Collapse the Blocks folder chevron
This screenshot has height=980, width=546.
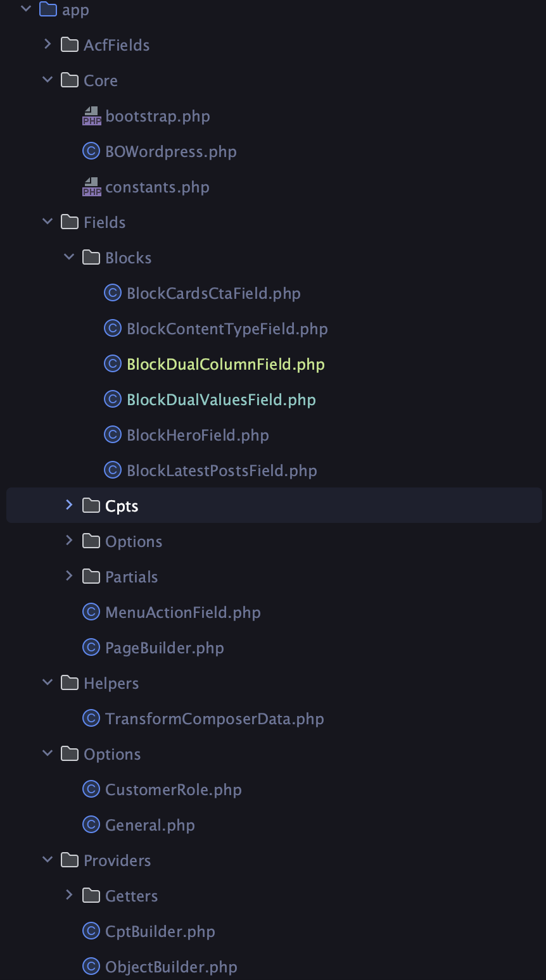69,257
